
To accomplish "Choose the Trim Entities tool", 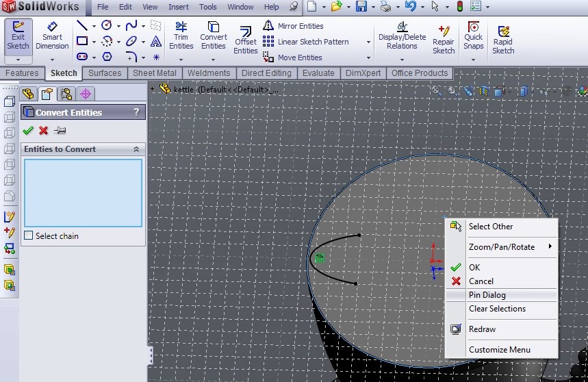I will click(x=181, y=36).
